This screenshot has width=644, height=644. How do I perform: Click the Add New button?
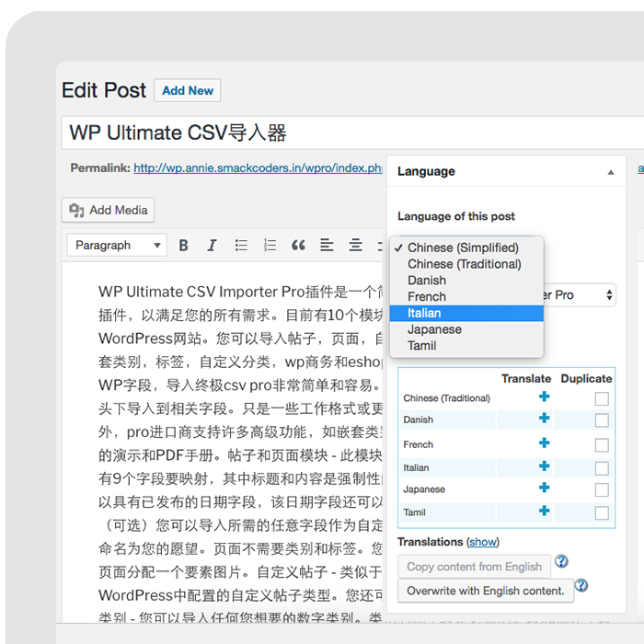(188, 90)
